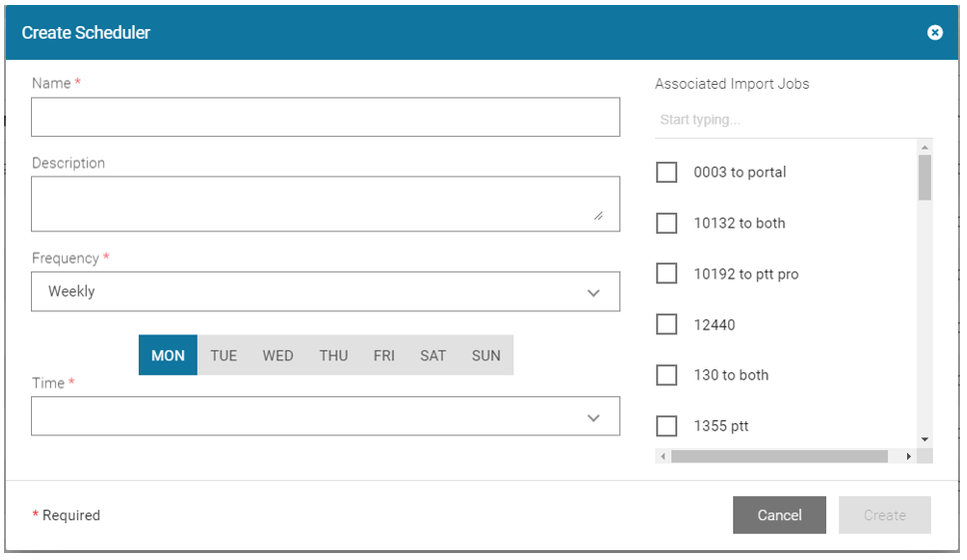967x560 pixels.
Task: Enable SAT in the weekday bar
Action: click(x=433, y=355)
